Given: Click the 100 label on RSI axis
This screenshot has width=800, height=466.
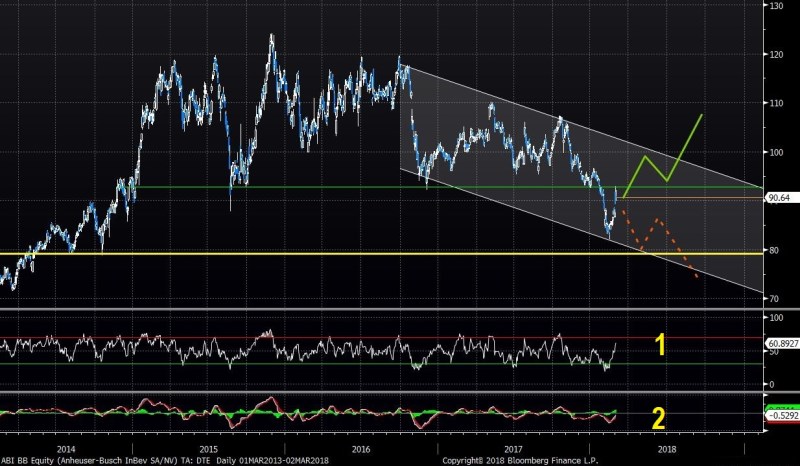Looking at the screenshot, I should tap(773, 317).
